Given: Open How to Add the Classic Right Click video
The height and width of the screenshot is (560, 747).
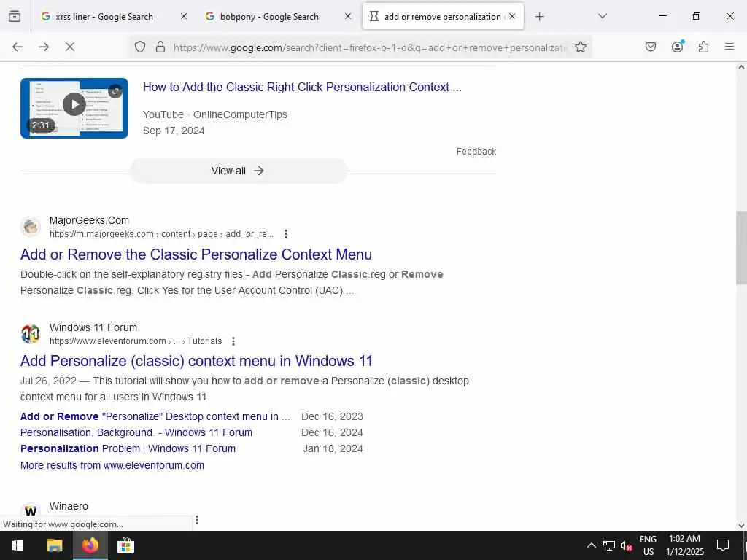Looking at the screenshot, I should tap(302, 87).
